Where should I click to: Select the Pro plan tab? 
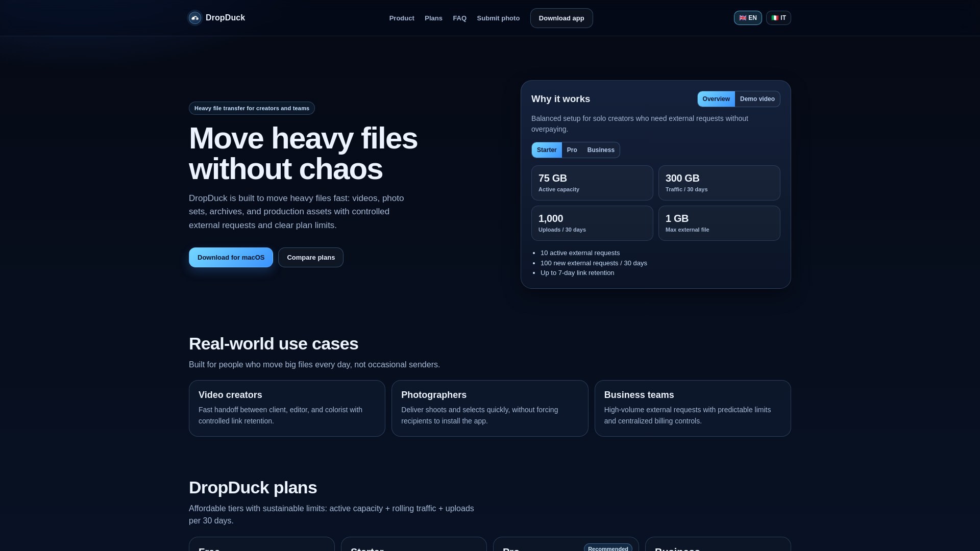572,150
